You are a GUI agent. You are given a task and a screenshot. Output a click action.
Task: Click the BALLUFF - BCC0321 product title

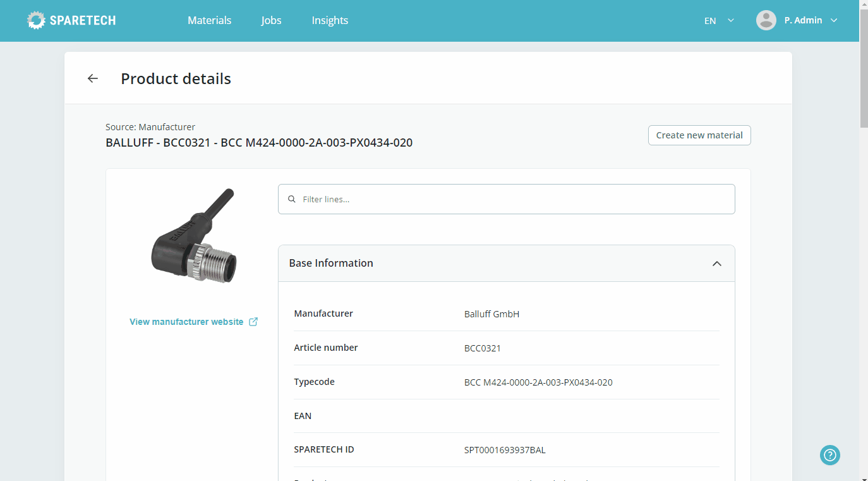259,143
